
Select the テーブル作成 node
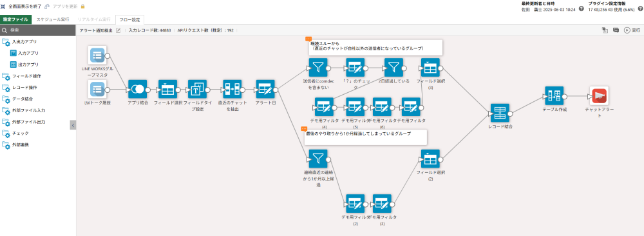[554, 96]
